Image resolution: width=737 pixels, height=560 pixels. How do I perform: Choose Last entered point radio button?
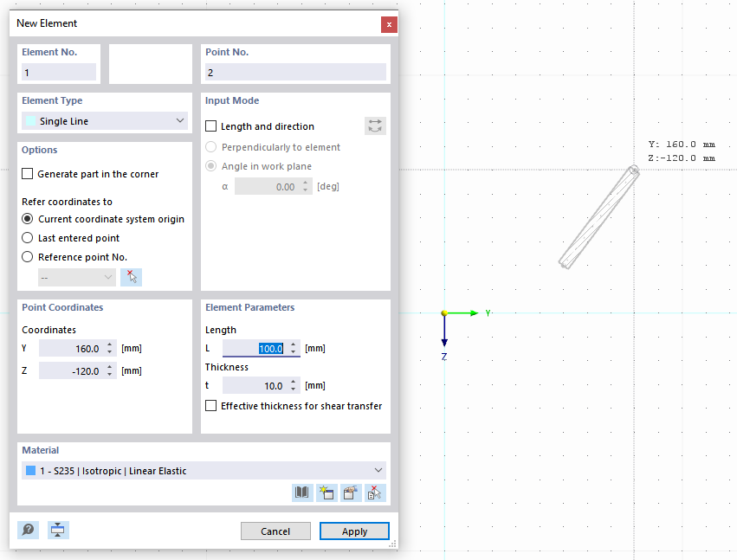tap(27, 238)
